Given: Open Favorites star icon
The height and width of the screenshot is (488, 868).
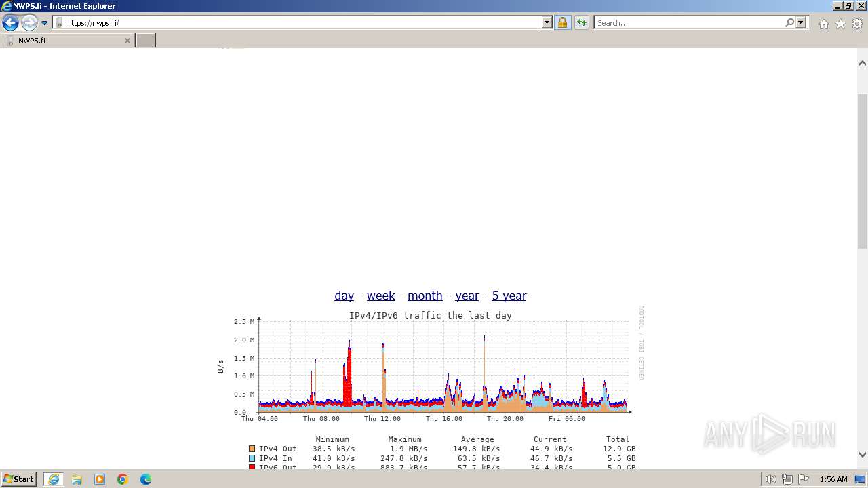Looking at the screenshot, I should [x=840, y=24].
